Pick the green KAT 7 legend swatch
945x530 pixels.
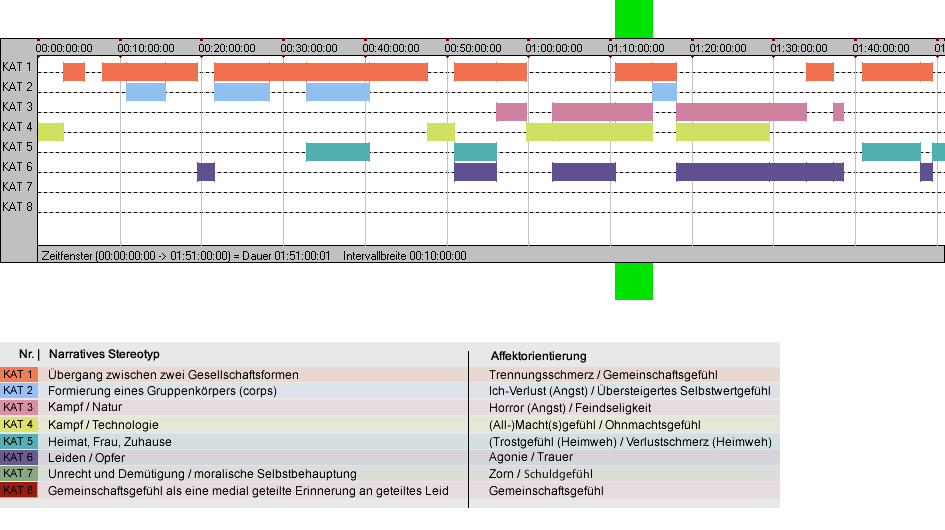pos(19,473)
